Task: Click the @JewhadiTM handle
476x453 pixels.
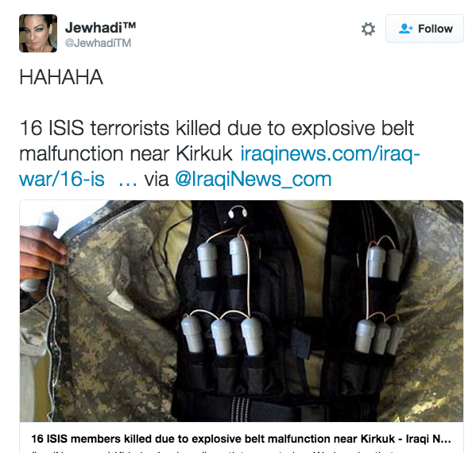Action: point(98,43)
